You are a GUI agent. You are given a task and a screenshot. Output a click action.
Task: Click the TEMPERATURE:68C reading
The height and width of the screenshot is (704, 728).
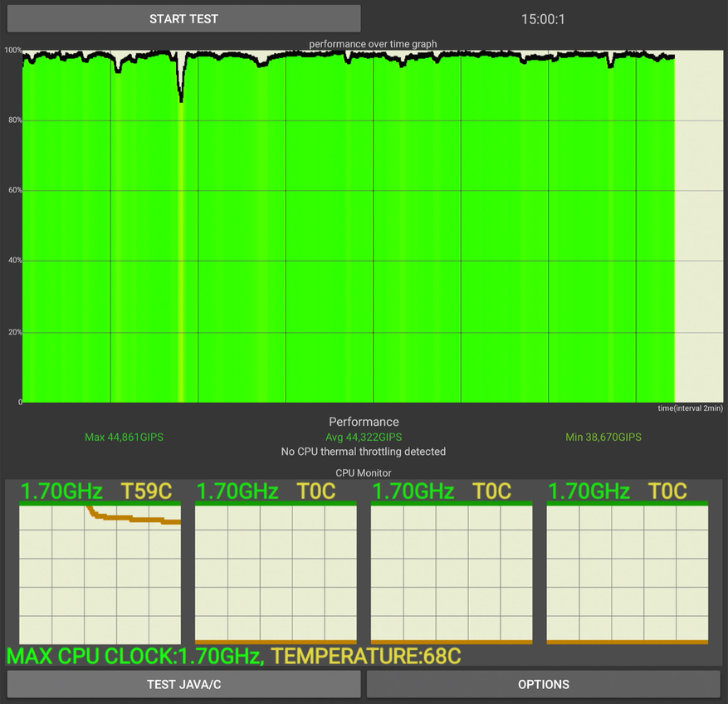366,656
